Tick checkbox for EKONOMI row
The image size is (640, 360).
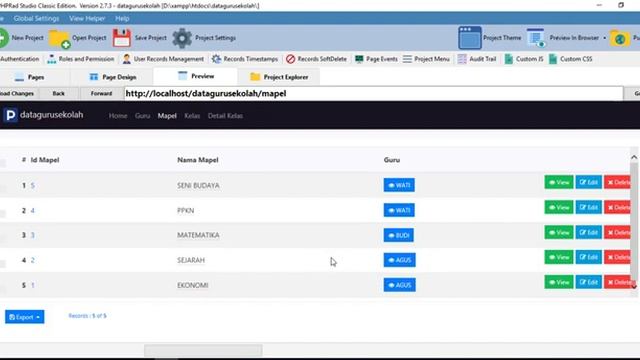pyautogui.click(x=2, y=289)
